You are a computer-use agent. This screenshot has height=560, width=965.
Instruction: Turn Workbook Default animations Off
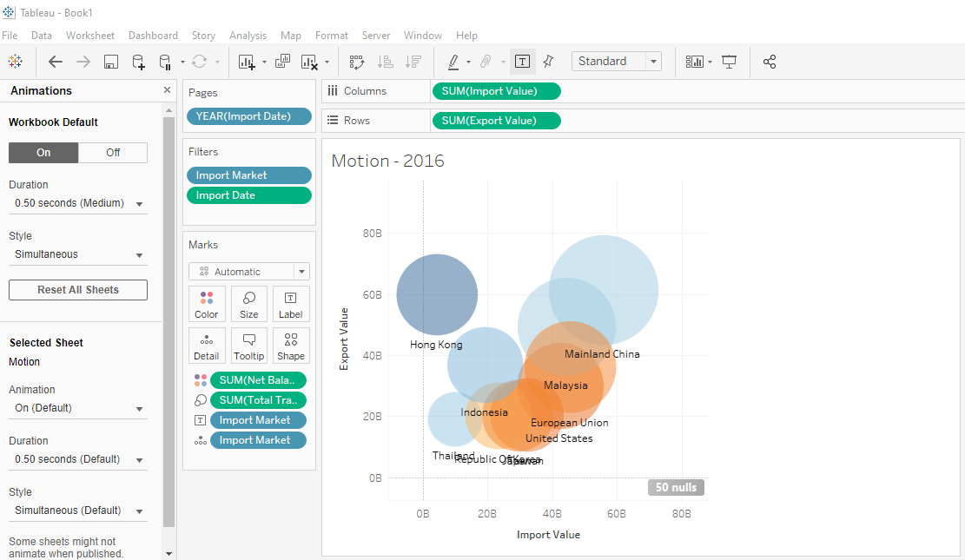point(113,153)
